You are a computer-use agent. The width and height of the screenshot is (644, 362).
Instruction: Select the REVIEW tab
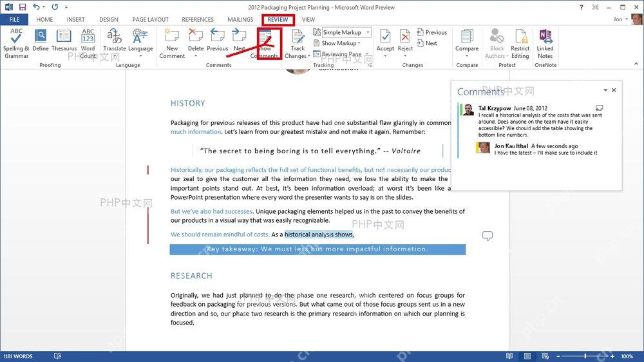(x=278, y=20)
